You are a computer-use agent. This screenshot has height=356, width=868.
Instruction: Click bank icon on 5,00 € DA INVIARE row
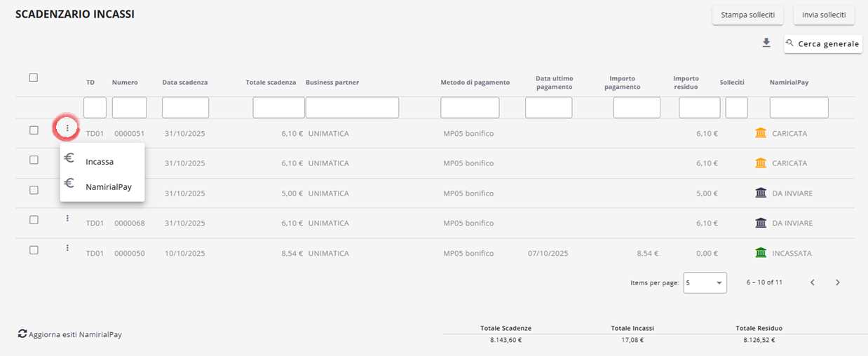761,193
